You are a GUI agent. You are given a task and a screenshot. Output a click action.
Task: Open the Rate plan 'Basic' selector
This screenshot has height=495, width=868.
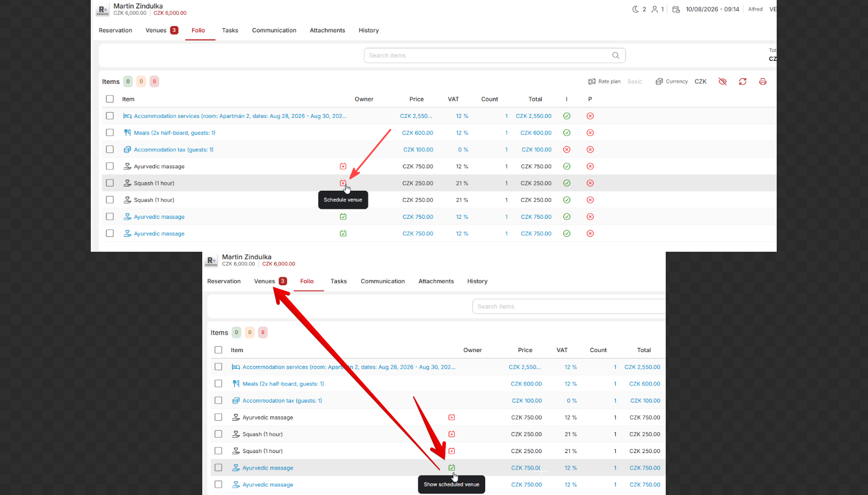[x=635, y=82]
